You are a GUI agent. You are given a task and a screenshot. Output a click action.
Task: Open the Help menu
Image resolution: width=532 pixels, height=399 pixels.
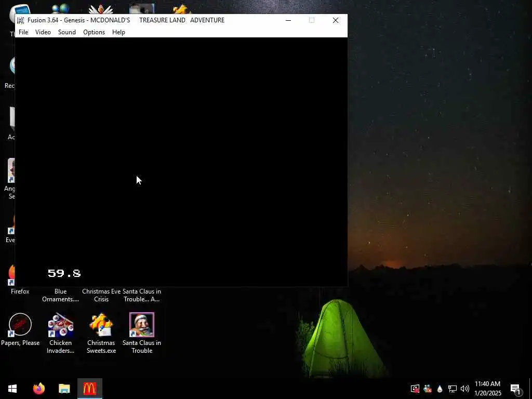click(x=119, y=32)
